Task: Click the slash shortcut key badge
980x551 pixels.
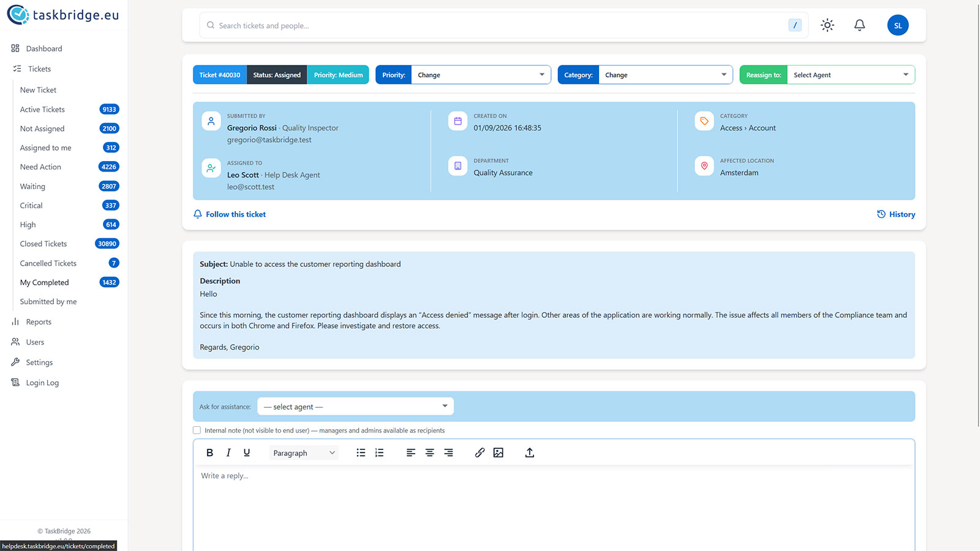Action: (x=795, y=25)
